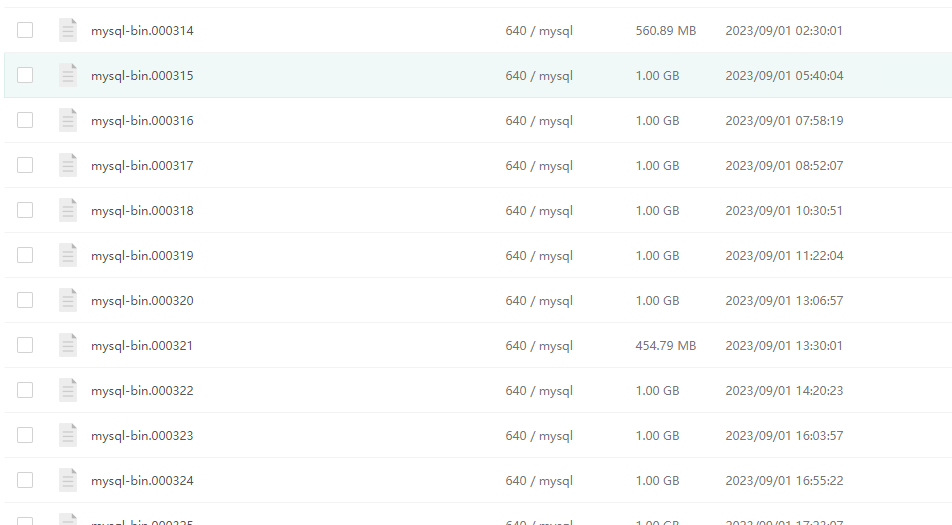Image resolution: width=952 pixels, height=525 pixels.
Task: Tick the checkbox next to mysql-bin.000318
Action: coord(25,210)
